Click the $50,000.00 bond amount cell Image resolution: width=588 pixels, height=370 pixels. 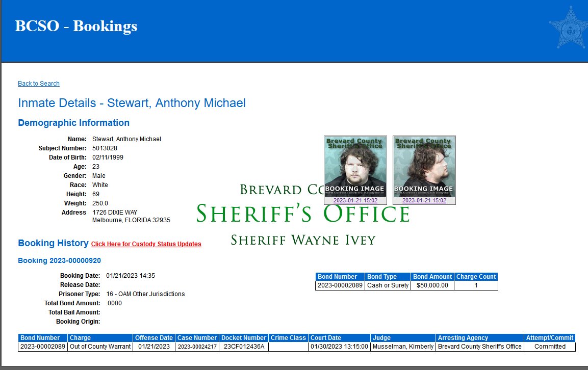pos(432,285)
